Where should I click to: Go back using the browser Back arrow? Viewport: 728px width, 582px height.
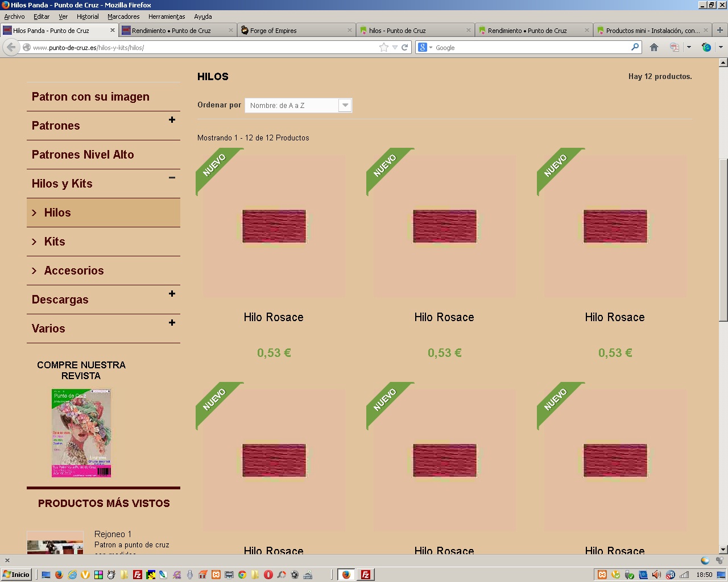point(11,47)
